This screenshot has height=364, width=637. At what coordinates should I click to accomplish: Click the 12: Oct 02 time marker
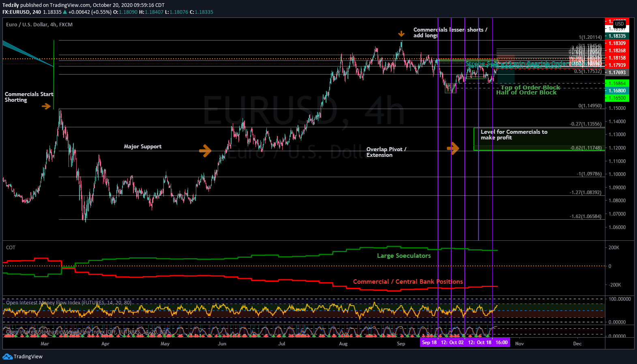pos(452,343)
